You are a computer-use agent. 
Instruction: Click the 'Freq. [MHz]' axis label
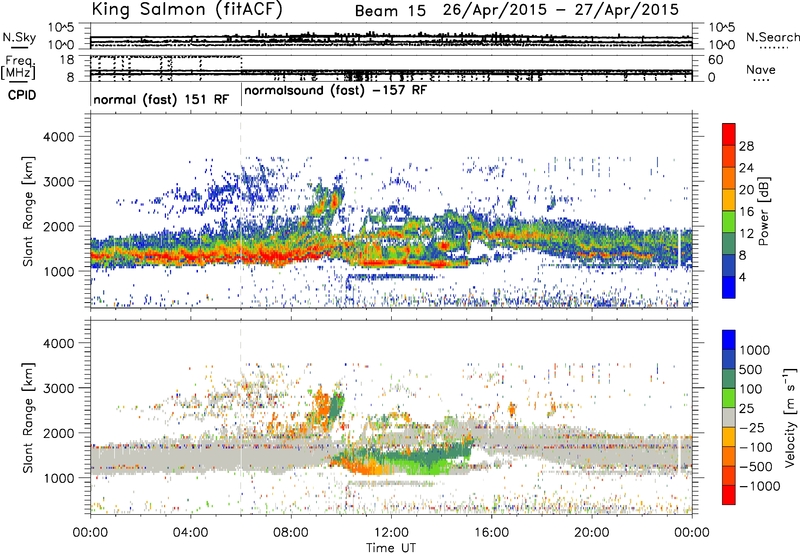[x=19, y=67]
